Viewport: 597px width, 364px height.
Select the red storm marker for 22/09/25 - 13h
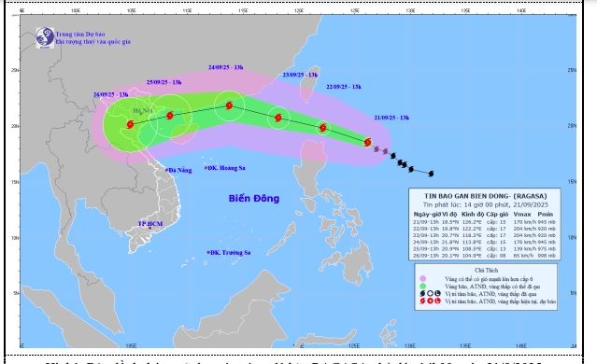tap(323, 128)
